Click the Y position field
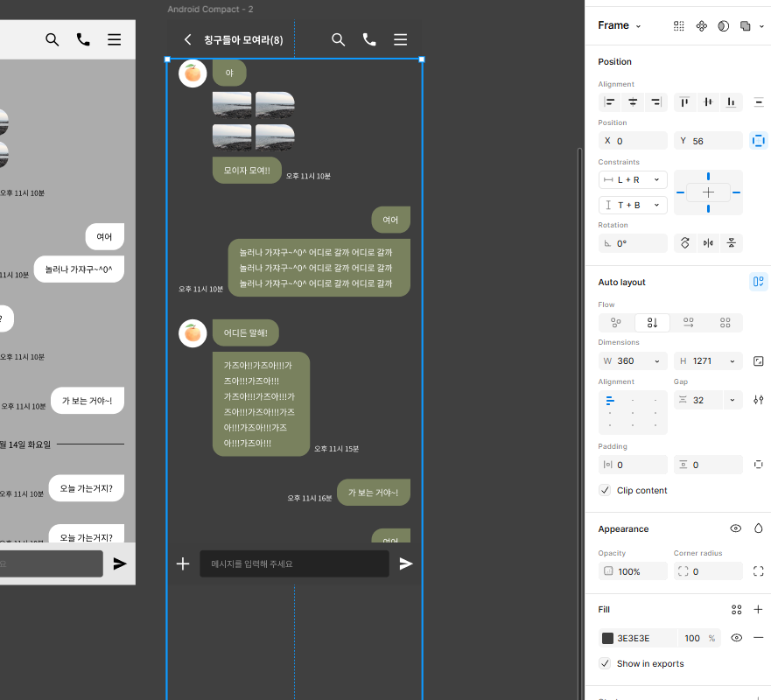 click(708, 141)
